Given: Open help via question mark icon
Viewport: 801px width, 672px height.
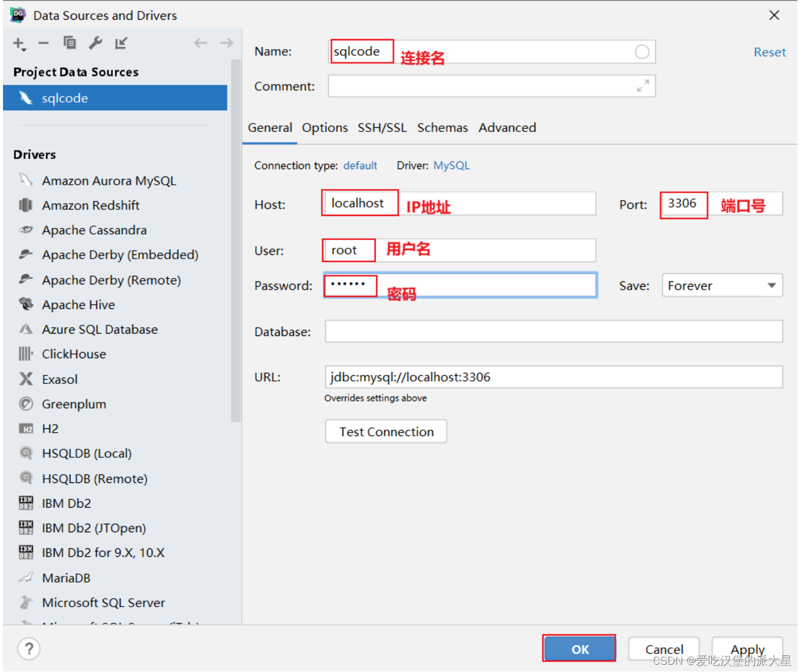Looking at the screenshot, I should (x=29, y=649).
